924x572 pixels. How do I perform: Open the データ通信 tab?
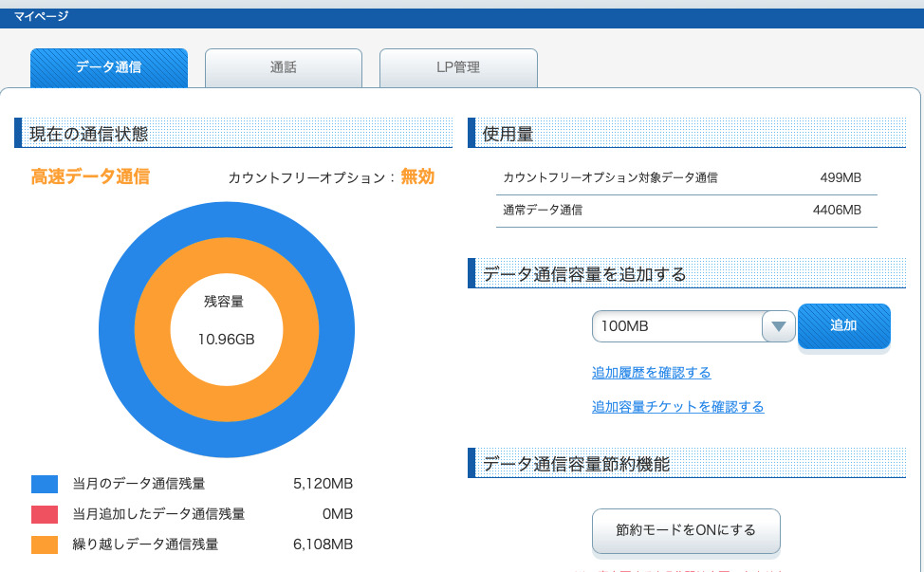click(108, 68)
